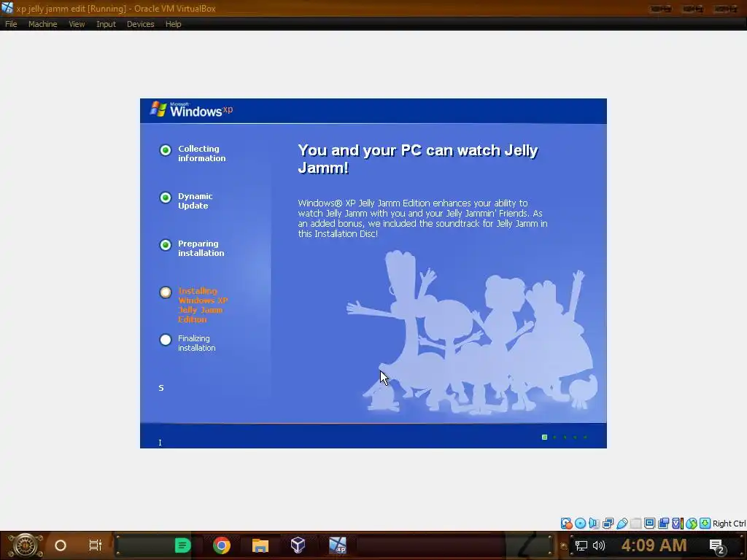The width and height of the screenshot is (747, 560).
Task: Click the CPU virtualization status icon
Action: click(x=678, y=524)
